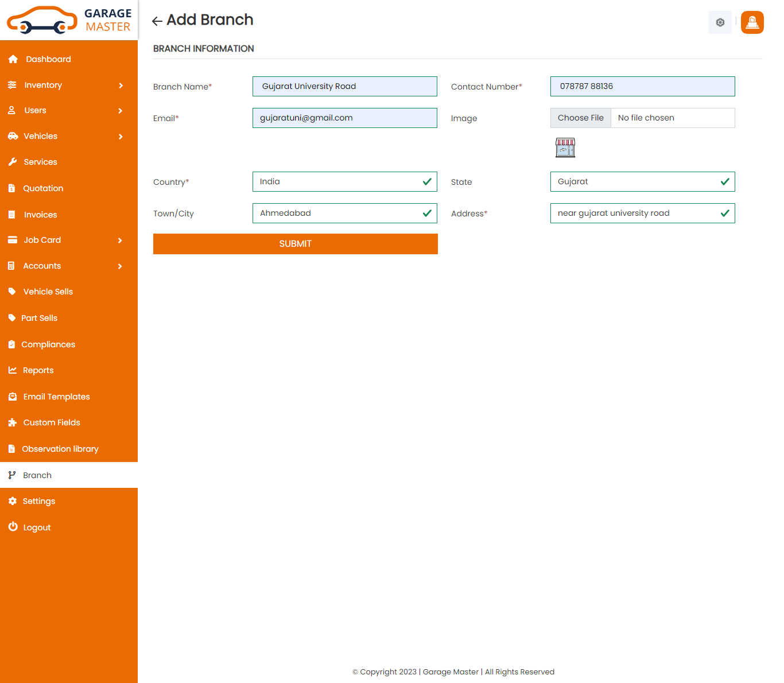Click the Logout power icon

pos(13,527)
